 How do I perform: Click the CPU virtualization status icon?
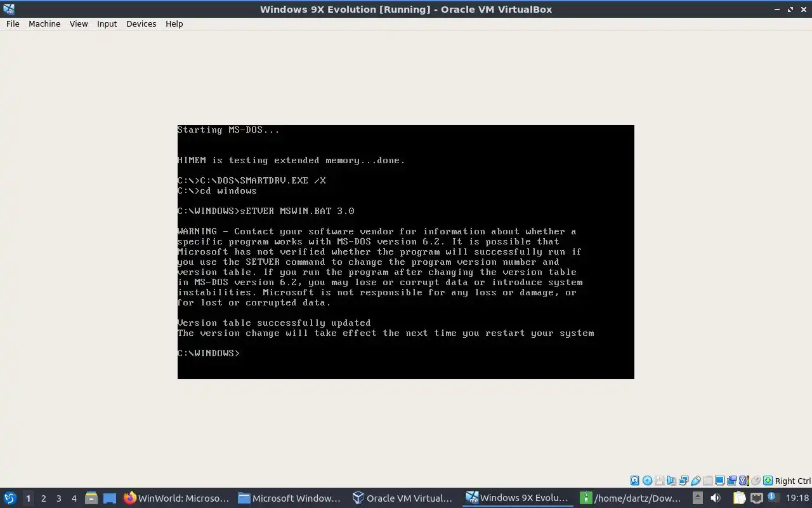click(744, 481)
